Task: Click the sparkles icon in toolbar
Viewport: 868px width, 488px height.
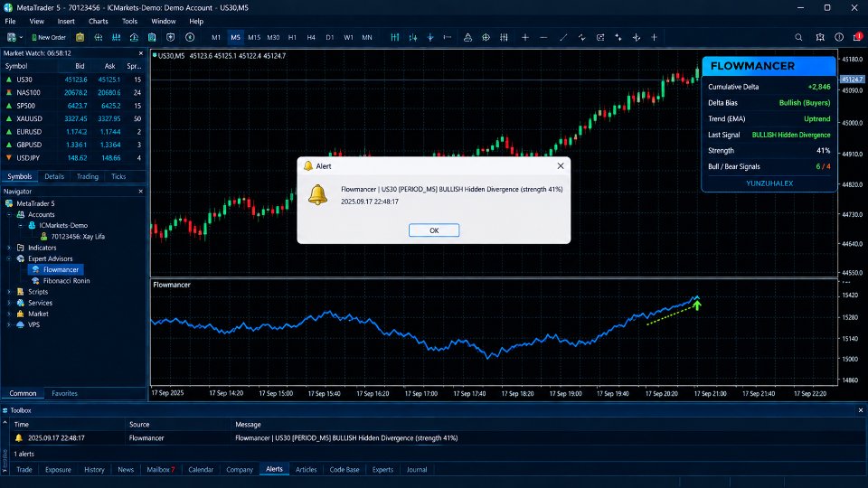Action: tap(618, 37)
